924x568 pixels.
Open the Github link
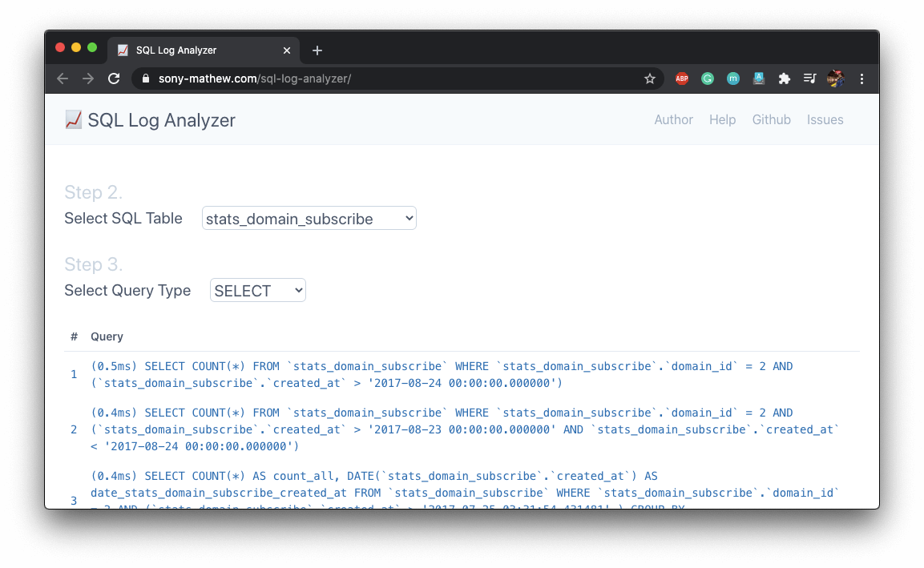tap(772, 119)
